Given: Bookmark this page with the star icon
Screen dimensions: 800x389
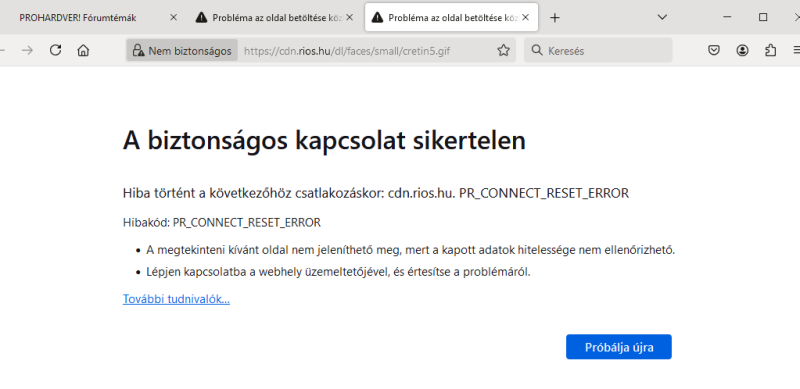Looking at the screenshot, I should pyautogui.click(x=504, y=50).
